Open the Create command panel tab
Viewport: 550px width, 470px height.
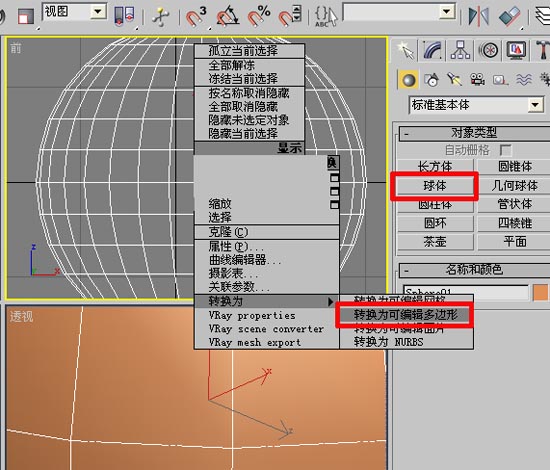pyautogui.click(x=406, y=51)
